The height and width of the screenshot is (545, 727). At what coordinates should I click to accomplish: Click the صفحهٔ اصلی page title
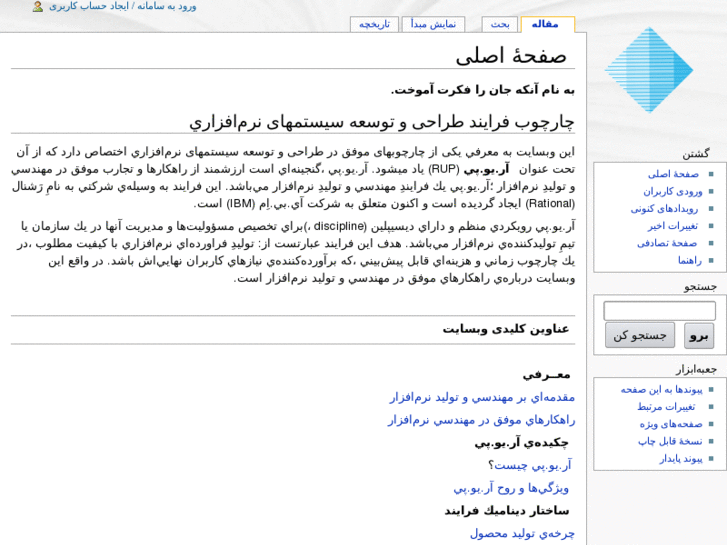click(511, 56)
